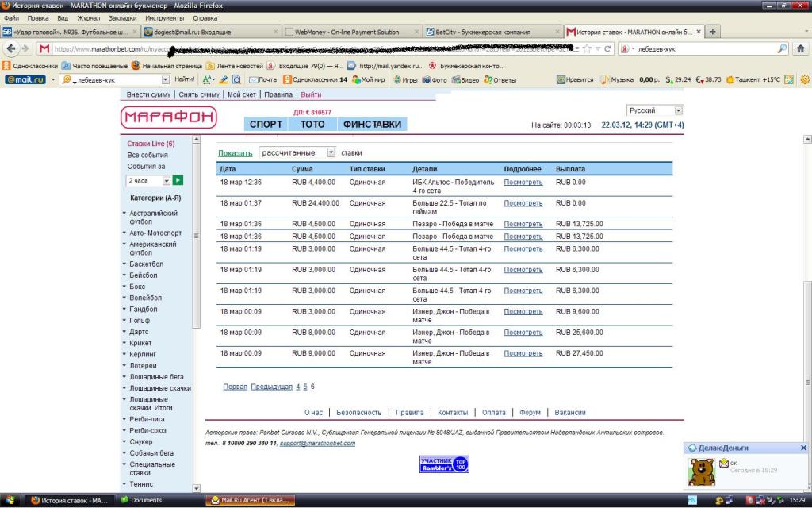Open the ТОТО section tab
Image resolution: width=812 pixels, height=508 pixels.
coord(312,125)
